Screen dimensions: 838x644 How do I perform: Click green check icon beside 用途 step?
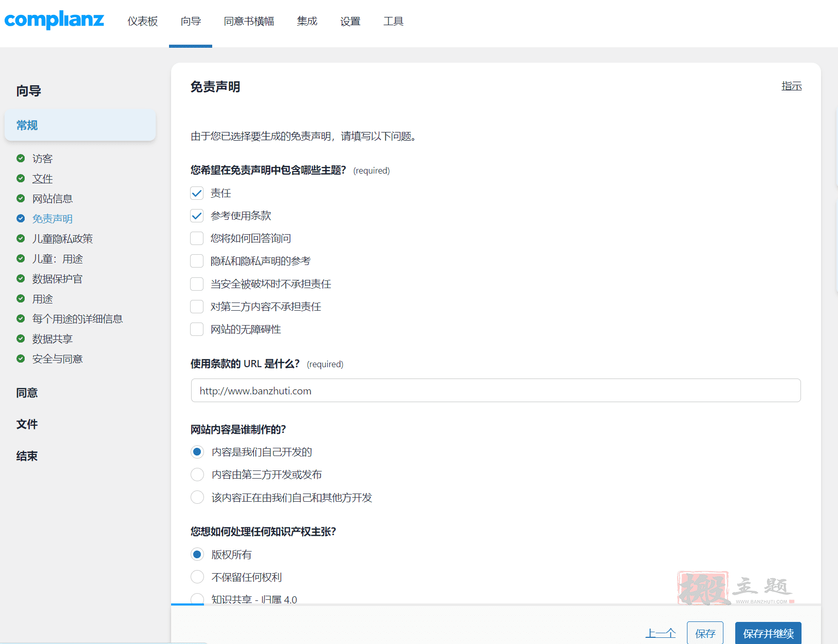(21, 298)
